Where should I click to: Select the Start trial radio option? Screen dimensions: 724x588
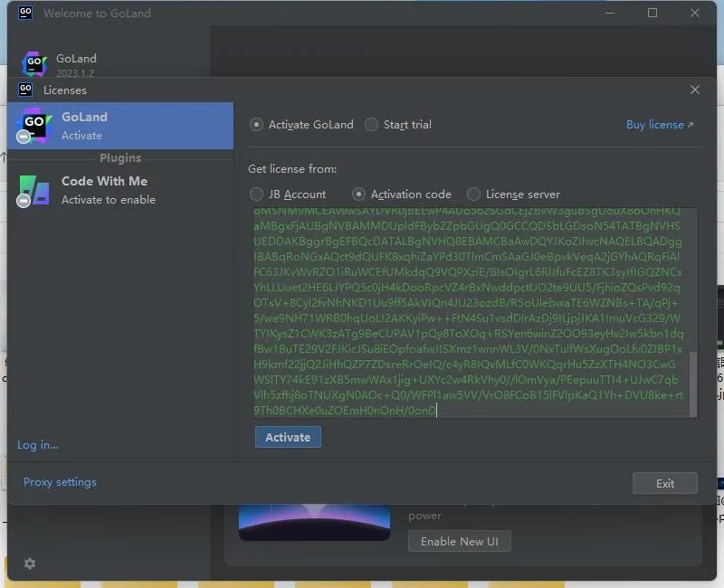pos(371,125)
